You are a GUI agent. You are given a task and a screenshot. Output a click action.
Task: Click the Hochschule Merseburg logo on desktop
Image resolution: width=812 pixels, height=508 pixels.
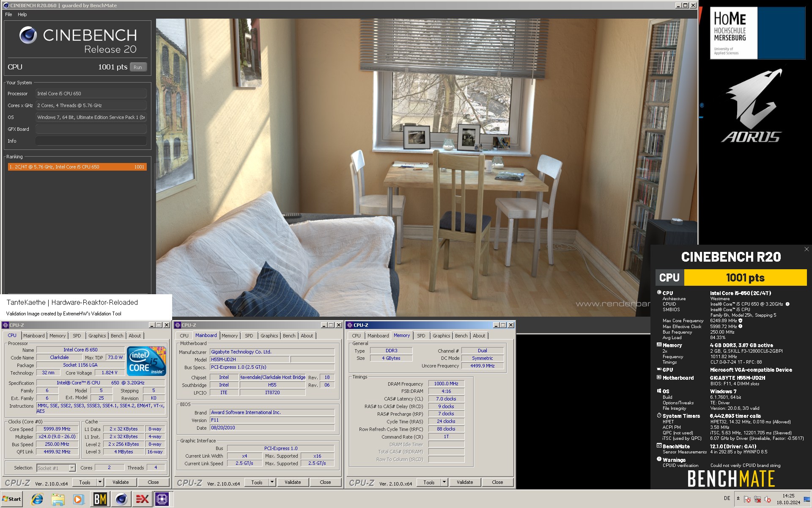pyautogui.click(x=757, y=33)
